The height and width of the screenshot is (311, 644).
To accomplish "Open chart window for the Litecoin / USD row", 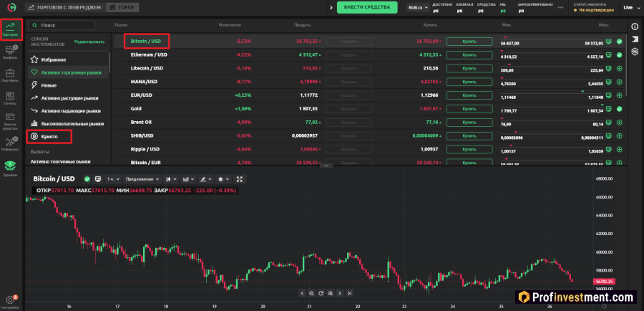I will click(x=609, y=68).
